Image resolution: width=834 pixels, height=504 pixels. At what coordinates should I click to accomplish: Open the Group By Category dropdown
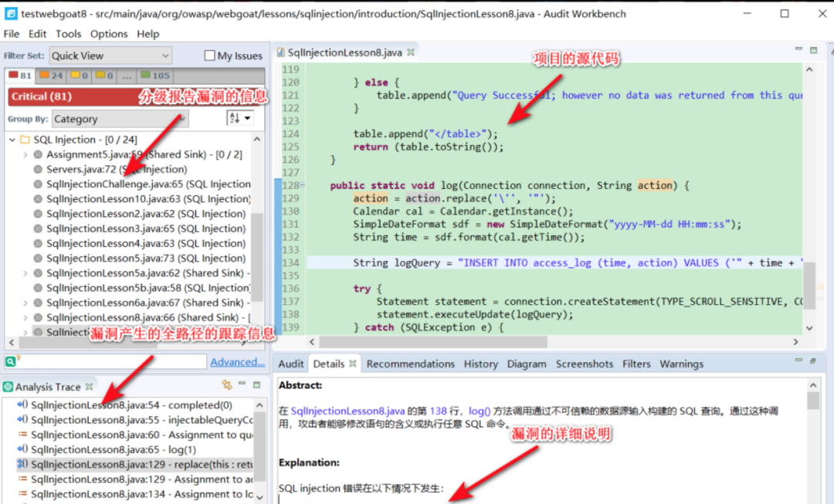tap(120, 119)
